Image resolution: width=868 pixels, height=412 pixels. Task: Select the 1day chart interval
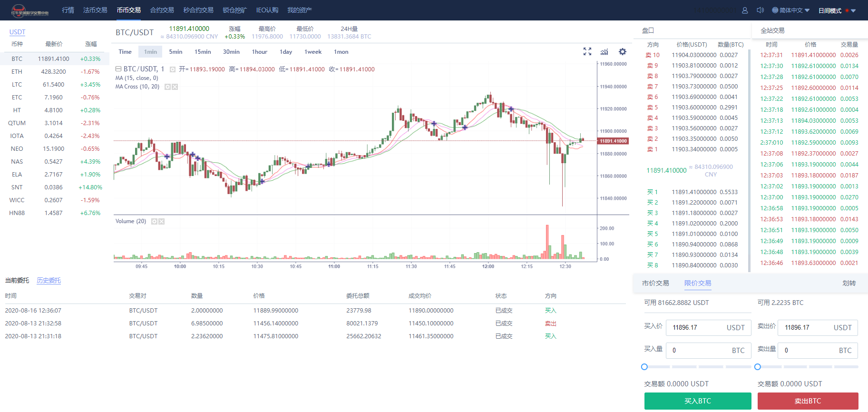point(286,52)
